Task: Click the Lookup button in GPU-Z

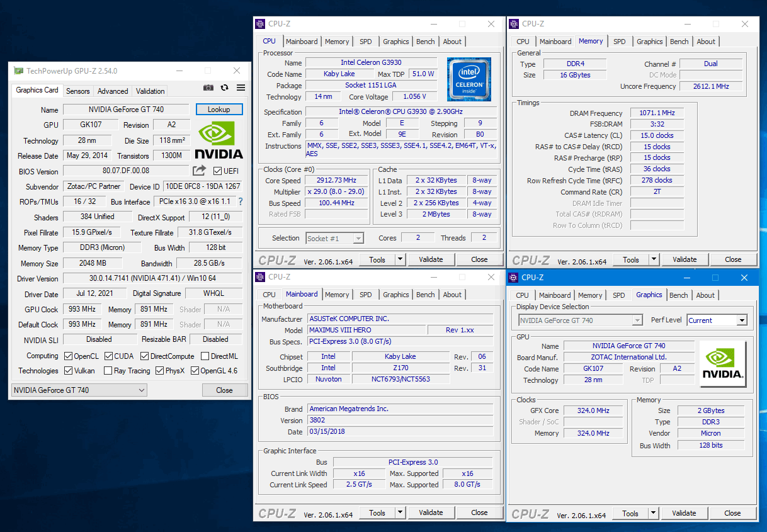Action: coord(219,110)
